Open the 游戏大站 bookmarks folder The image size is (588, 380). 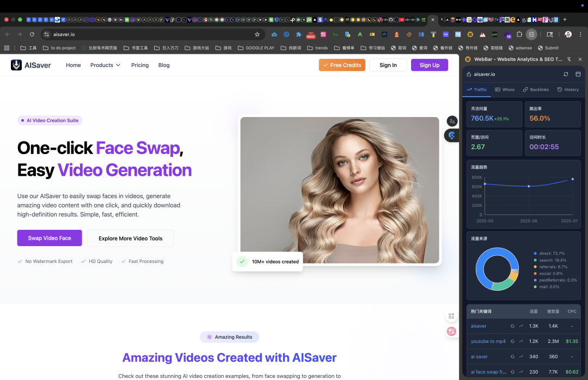click(197, 48)
